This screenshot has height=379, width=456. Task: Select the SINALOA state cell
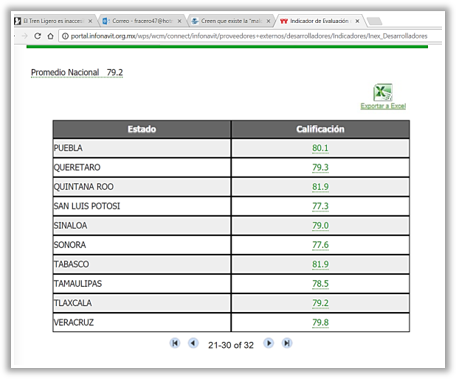[x=142, y=226]
